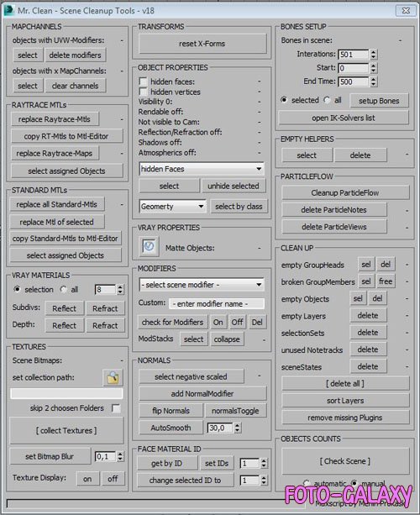
Task: Adjust the Bitmap Blur spinner
Action: pyautogui.click(x=120, y=456)
